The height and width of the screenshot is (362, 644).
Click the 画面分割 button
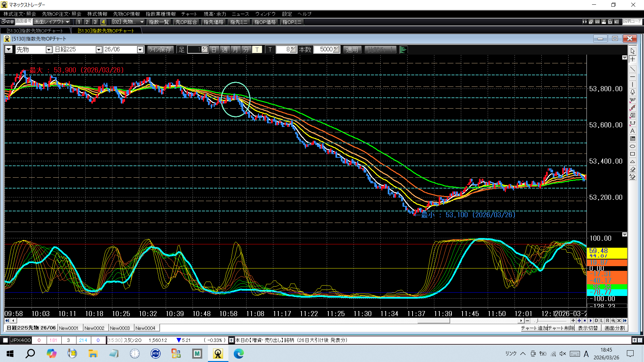tap(614, 328)
